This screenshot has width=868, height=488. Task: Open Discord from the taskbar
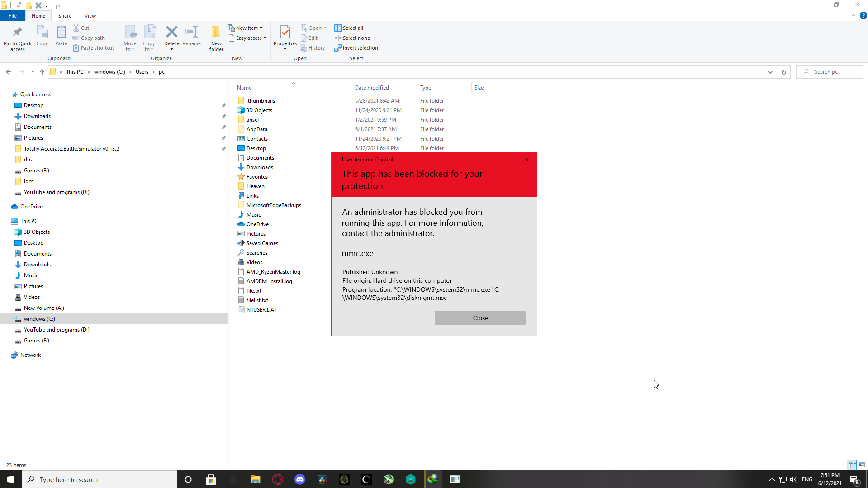point(299,479)
